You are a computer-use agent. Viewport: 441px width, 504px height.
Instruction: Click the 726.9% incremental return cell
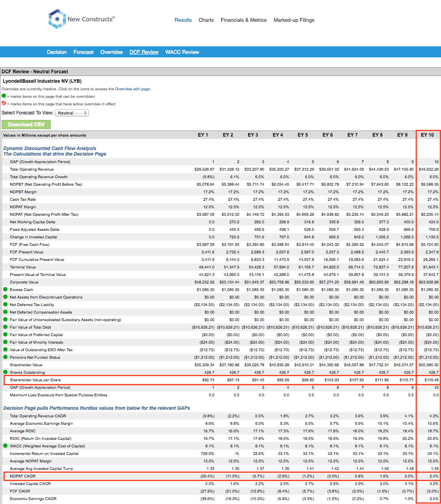pyautogui.click(x=208, y=453)
